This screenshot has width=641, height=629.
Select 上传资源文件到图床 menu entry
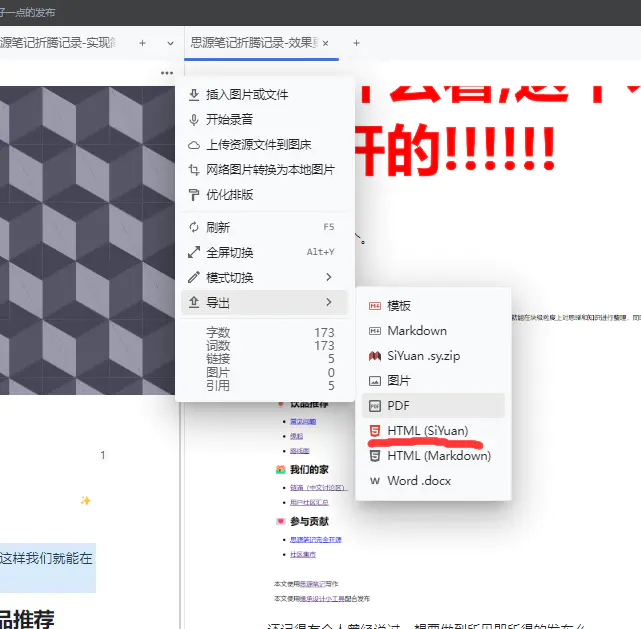point(264,145)
